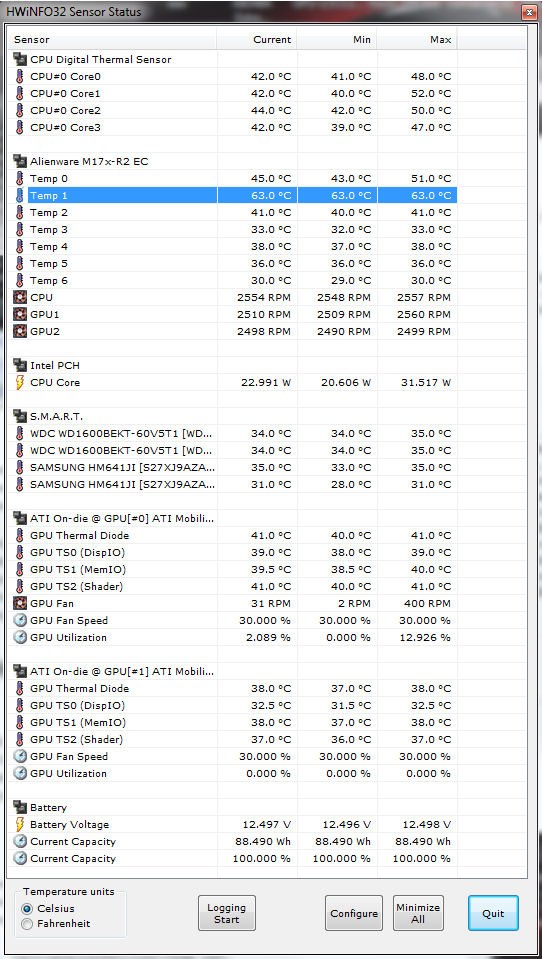Quit the sensor status window
Image resolution: width=542 pixels, height=959 pixels.
click(x=493, y=913)
